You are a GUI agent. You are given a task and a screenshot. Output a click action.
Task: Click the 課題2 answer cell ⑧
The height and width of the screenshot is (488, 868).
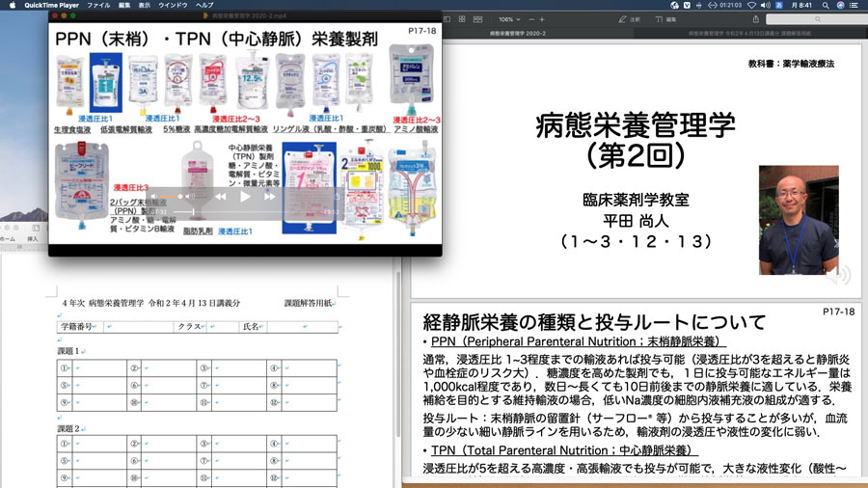(x=309, y=461)
